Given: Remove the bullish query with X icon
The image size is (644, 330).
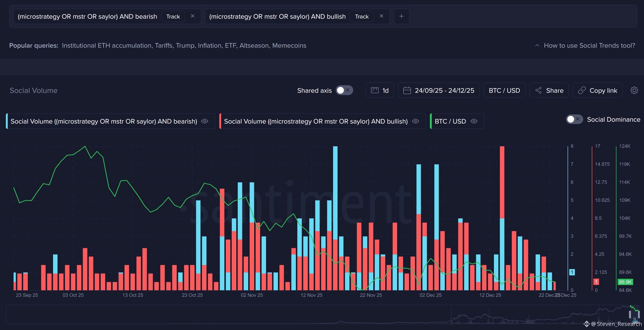Looking at the screenshot, I should pos(381,16).
